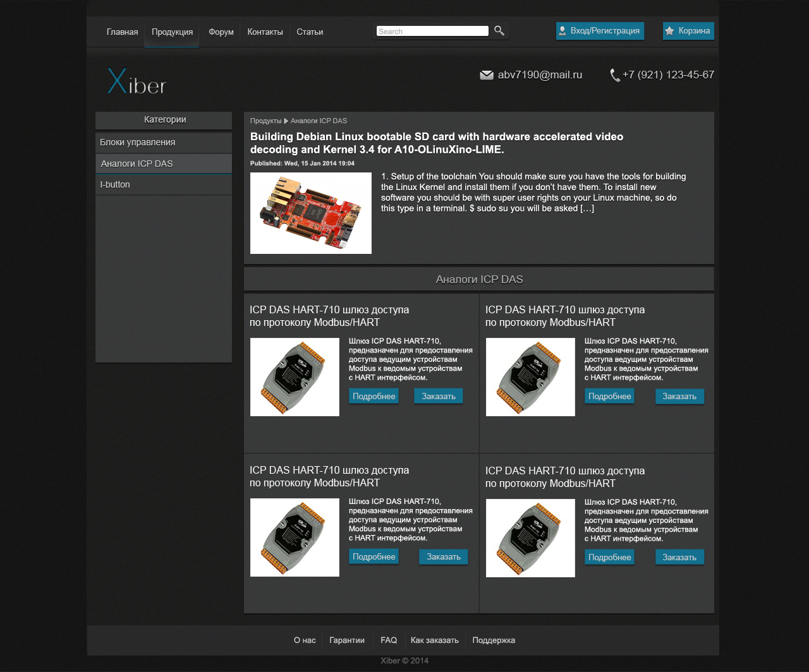Click the Xiber logo

pyautogui.click(x=137, y=81)
